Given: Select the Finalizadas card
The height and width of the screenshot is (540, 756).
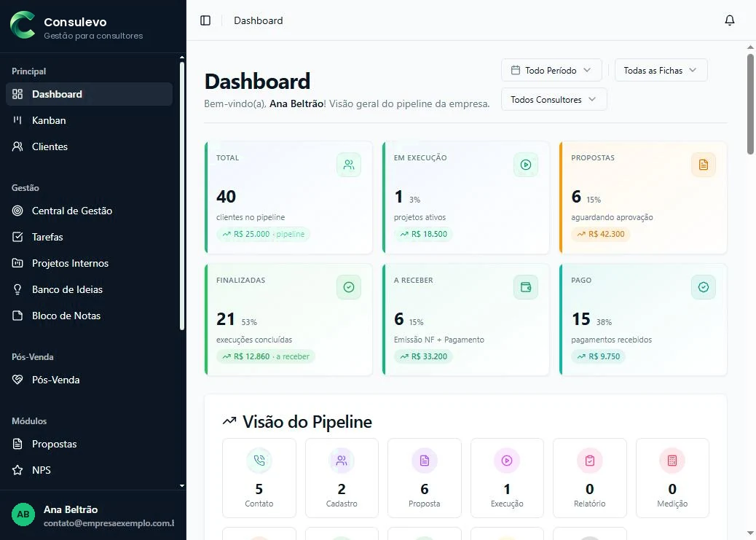Looking at the screenshot, I should (x=288, y=319).
